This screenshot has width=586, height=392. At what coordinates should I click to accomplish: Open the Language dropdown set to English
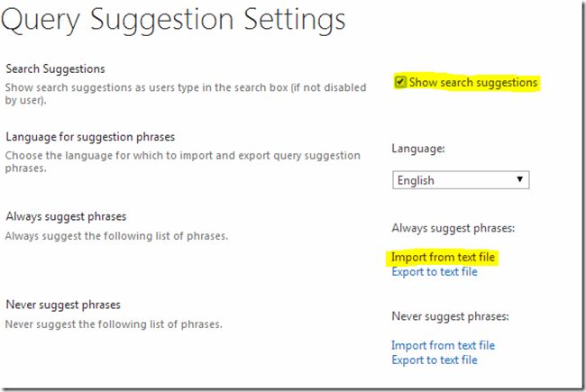coord(460,180)
